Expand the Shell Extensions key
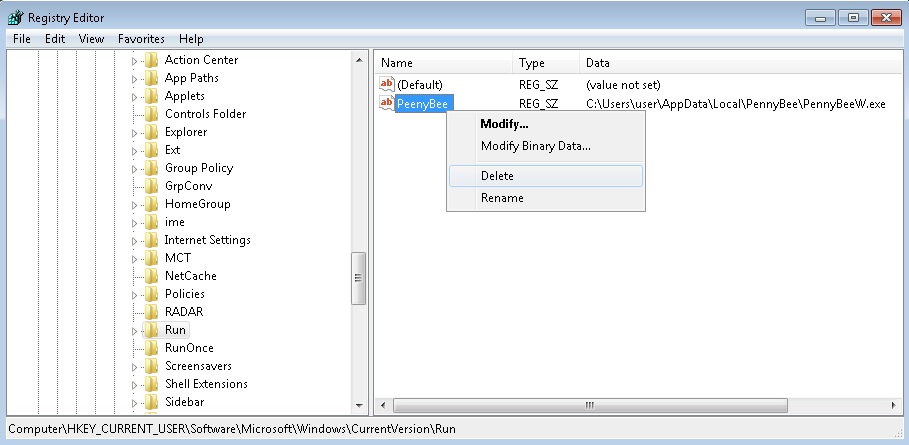 134,385
